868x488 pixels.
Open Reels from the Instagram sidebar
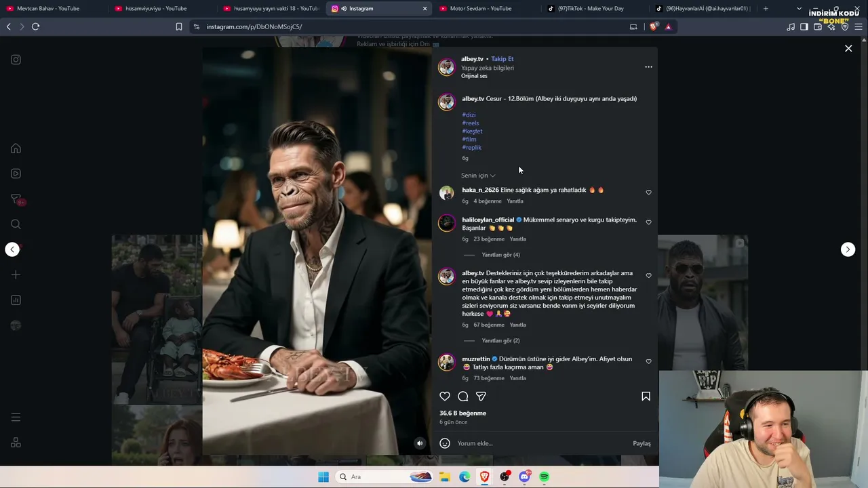(x=16, y=174)
